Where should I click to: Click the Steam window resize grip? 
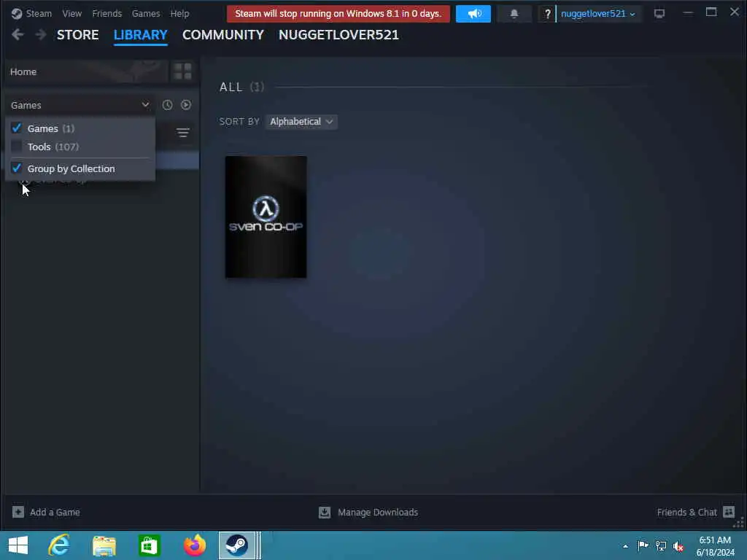pyautogui.click(x=739, y=523)
